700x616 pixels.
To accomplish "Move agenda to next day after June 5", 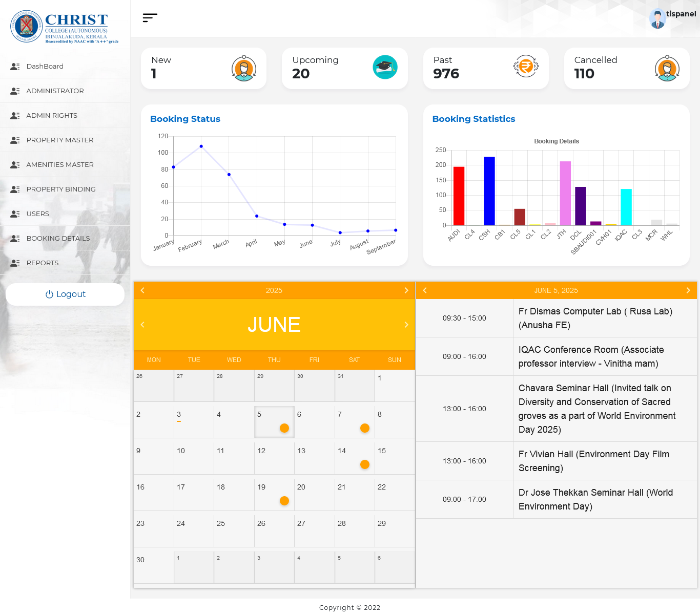I will pos(688,290).
